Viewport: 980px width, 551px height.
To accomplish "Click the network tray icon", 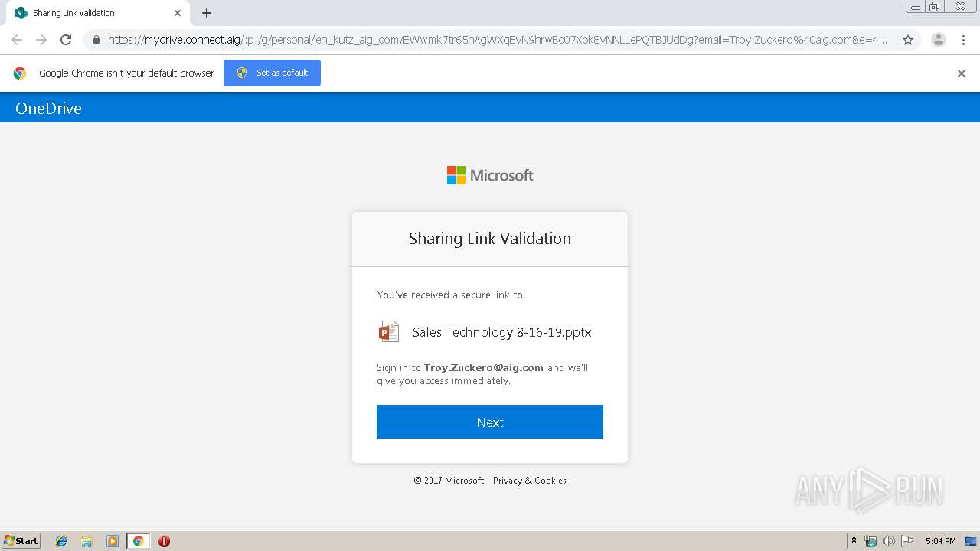I will (x=871, y=541).
